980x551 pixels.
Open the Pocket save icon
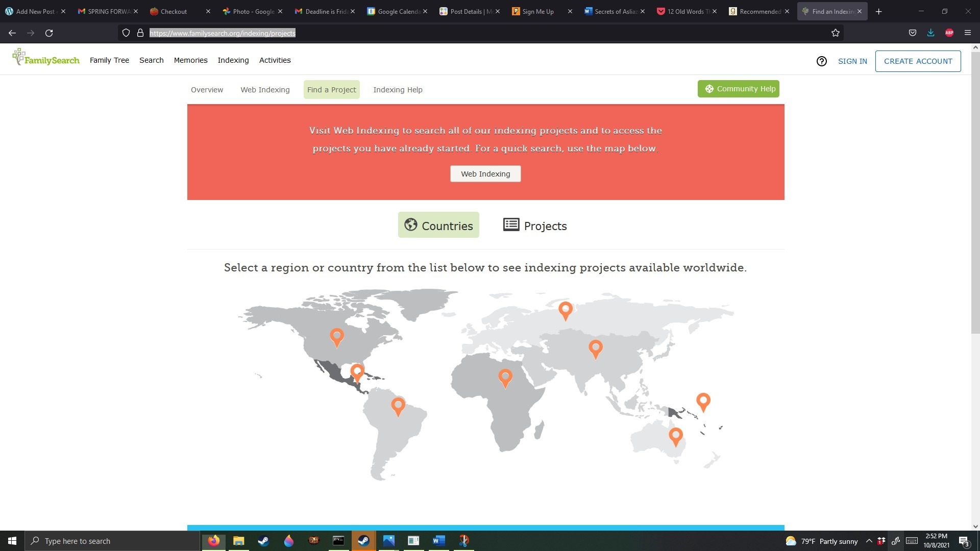click(912, 33)
